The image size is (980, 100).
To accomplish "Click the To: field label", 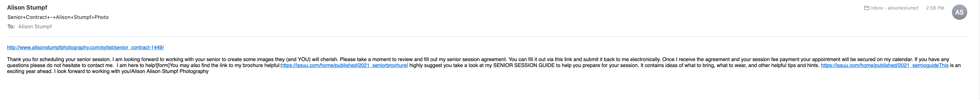I will click(11, 27).
